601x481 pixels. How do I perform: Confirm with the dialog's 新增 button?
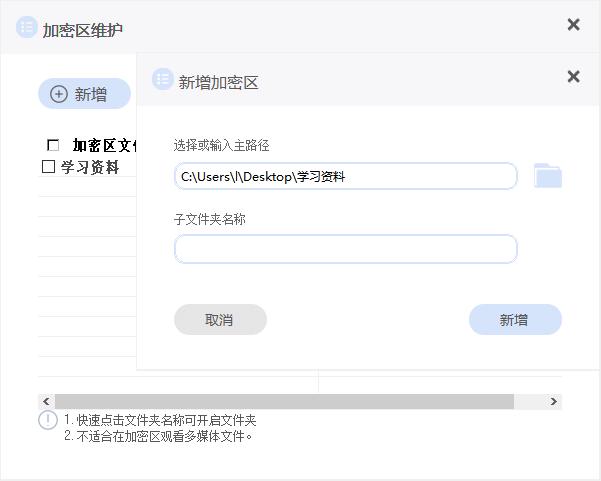point(515,320)
